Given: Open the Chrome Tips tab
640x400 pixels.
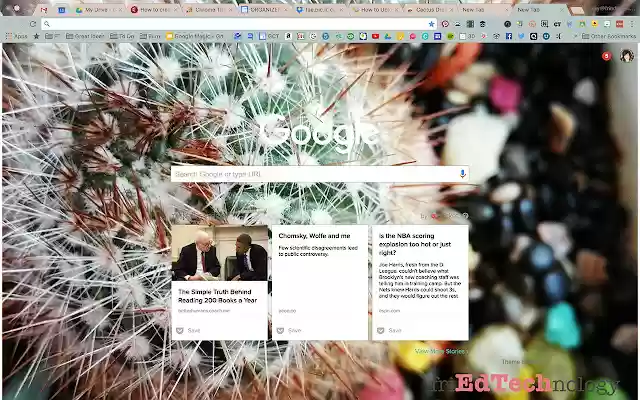Looking at the screenshot, I should click(x=209, y=9).
